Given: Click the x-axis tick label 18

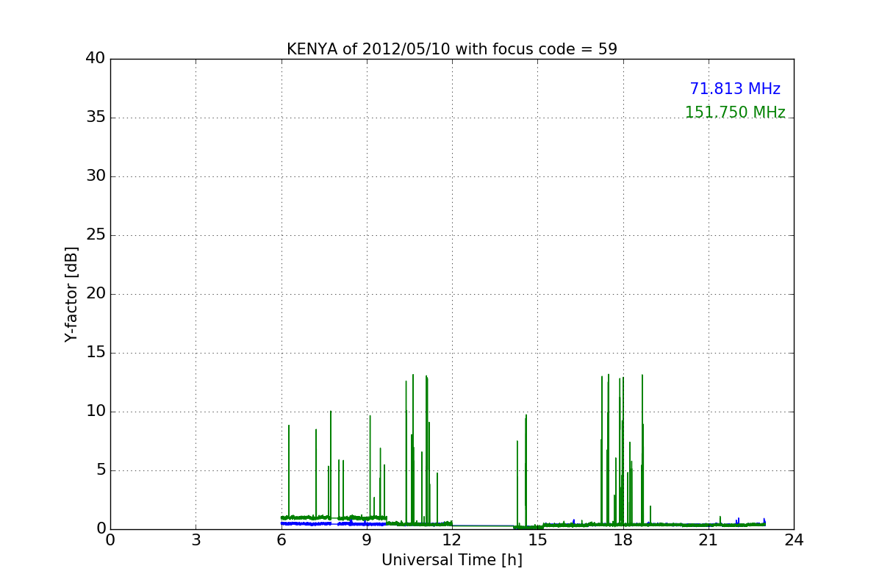Looking at the screenshot, I should click(x=623, y=540).
